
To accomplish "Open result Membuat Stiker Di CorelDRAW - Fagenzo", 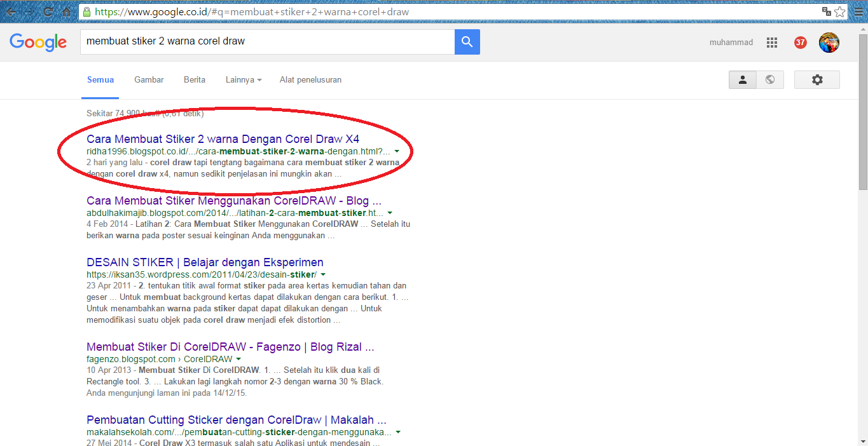I will coord(230,347).
